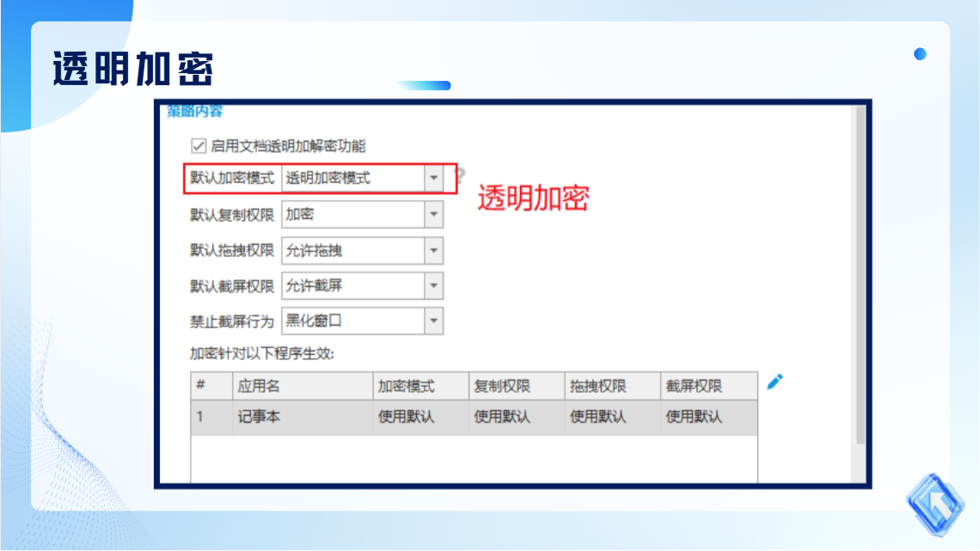980x551 pixels.
Task: Click 使用默认 under 复制权限 column
Action: 502,417
